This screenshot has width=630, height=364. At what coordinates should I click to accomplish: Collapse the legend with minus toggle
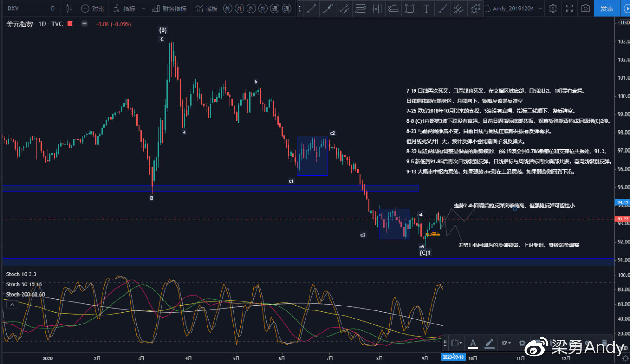point(85,24)
